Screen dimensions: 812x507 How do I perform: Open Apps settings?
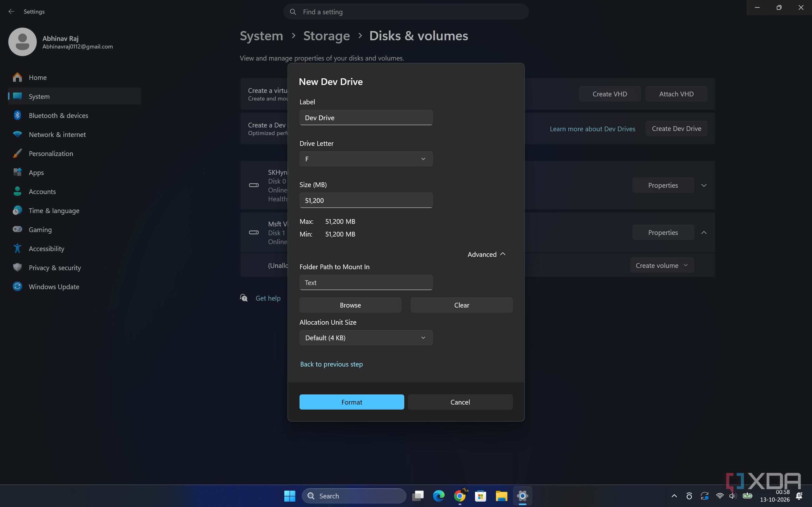tap(74, 172)
